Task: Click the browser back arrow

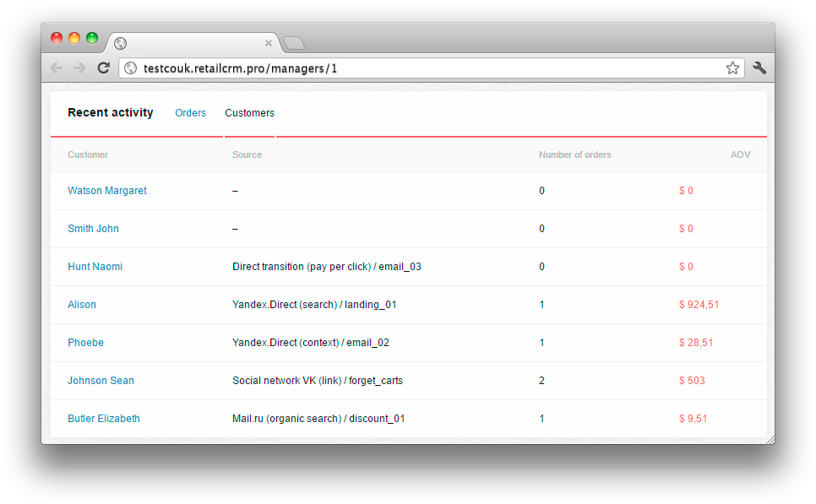Action: click(x=57, y=68)
